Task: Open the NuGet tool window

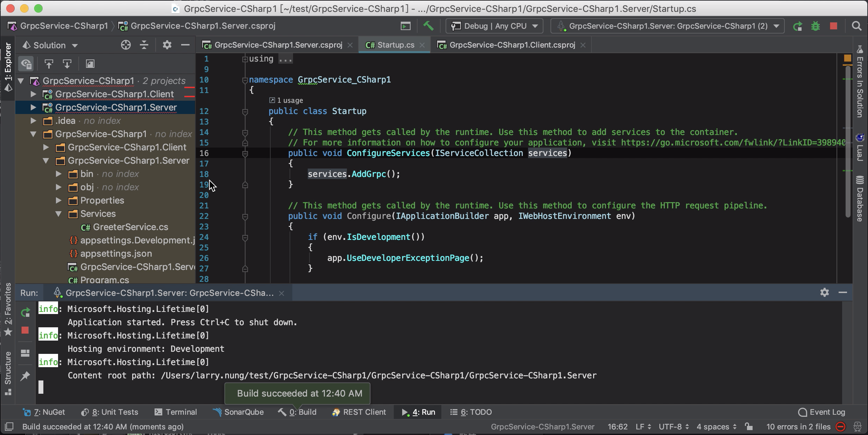Action: coord(44,412)
